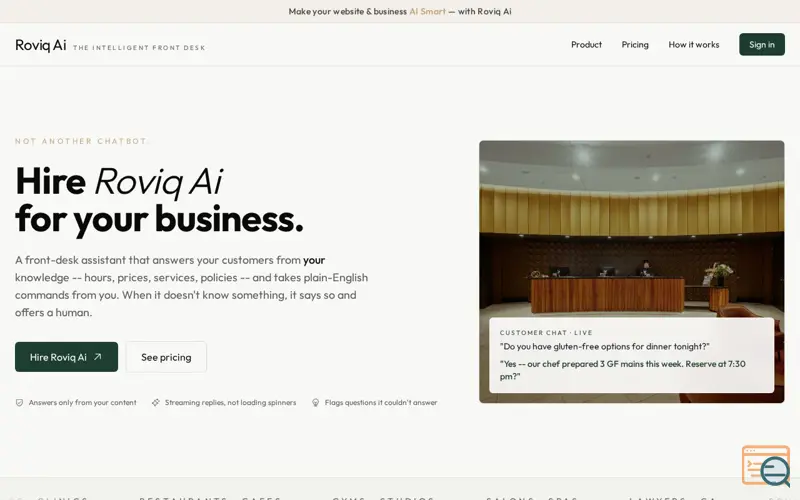Open the floating chat widget icon
This screenshot has height=500, width=800.
tap(766, 465)
